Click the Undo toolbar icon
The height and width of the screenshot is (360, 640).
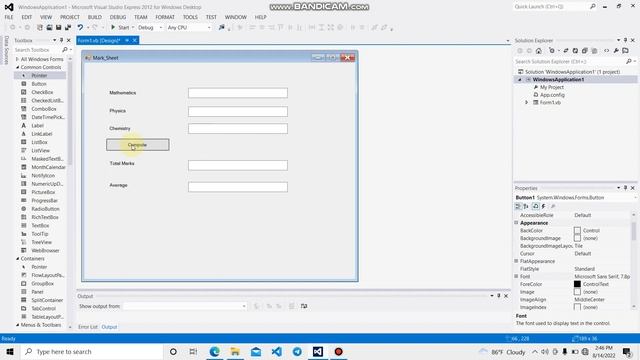coord(80,27)
